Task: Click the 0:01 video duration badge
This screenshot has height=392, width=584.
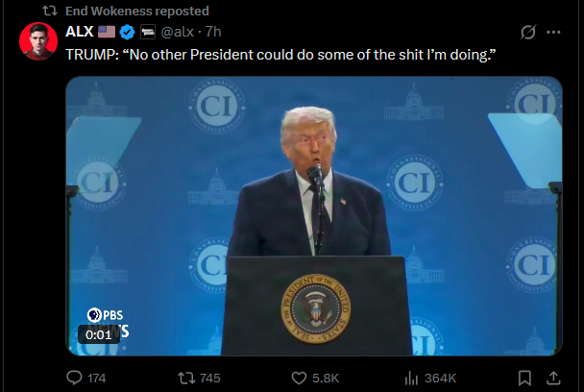Action: point(99,334)
